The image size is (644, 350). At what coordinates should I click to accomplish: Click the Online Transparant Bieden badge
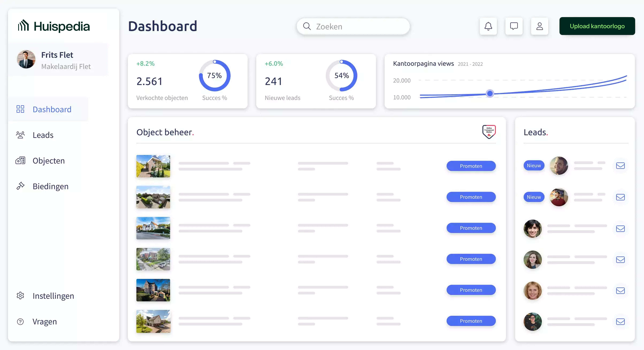pyautogui.click(x=489, y=132)
